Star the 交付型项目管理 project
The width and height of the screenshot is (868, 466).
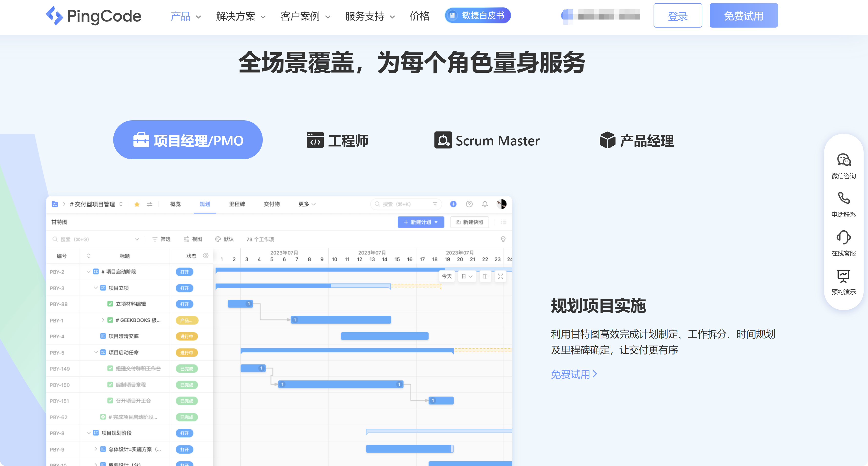[137, 204]
